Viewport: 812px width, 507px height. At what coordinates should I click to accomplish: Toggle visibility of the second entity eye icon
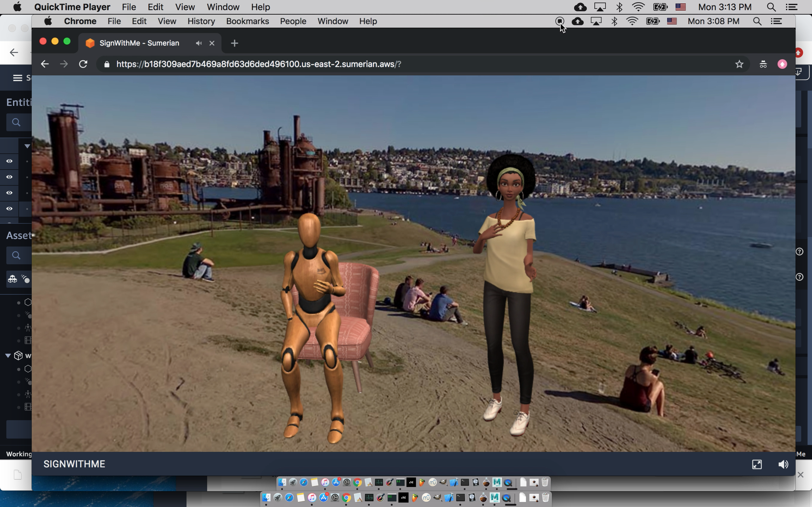pyautogui.click(x=10, y=177)
